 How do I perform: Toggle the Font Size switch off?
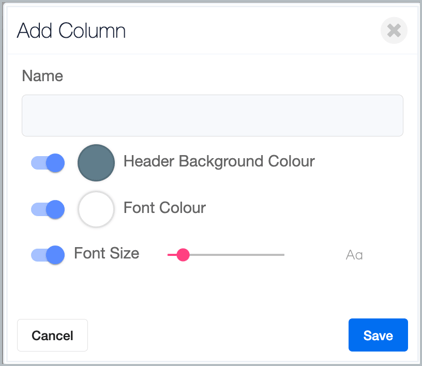click(48, 255)
